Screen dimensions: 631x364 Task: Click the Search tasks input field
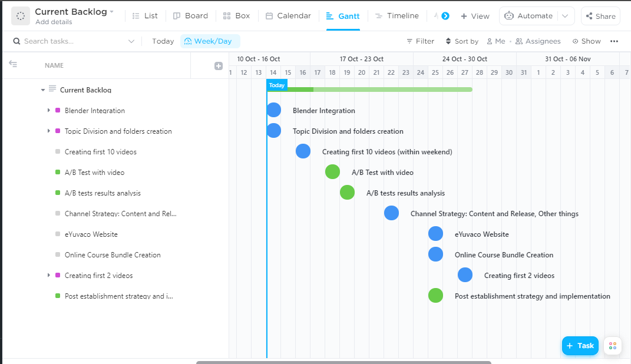pos(74,41)
